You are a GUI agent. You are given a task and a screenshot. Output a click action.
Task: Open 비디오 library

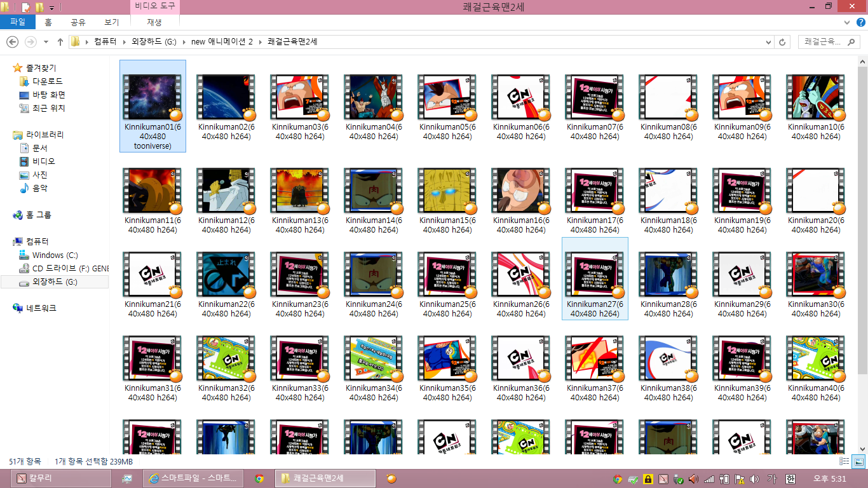[44, 161]
